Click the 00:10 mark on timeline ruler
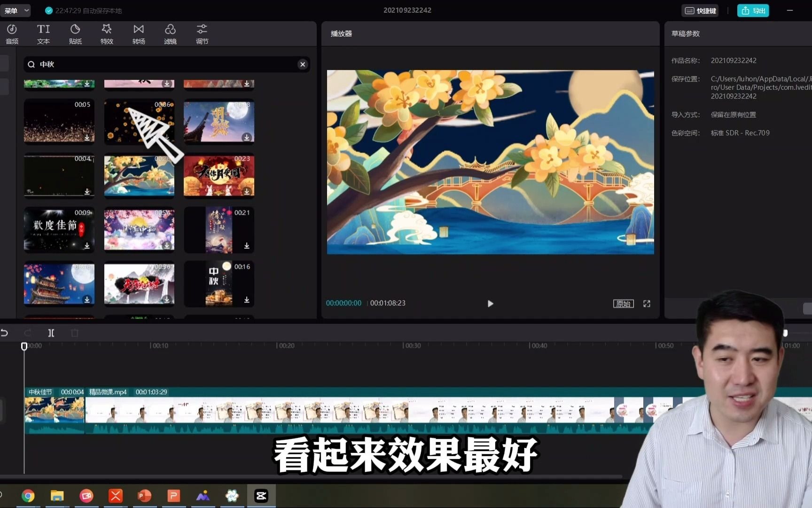 (x=159, y=346)
